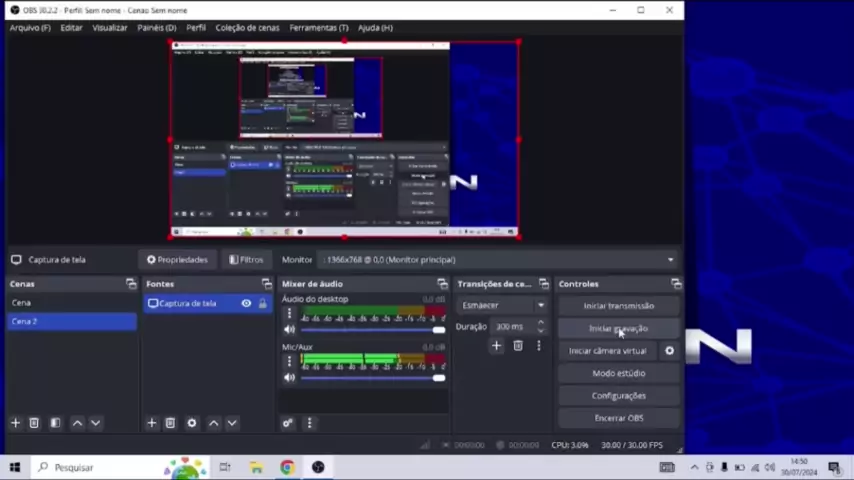This screenshot has height=480, width=854.
Task: Enable Modo estúdio
Action: point(619,373)
